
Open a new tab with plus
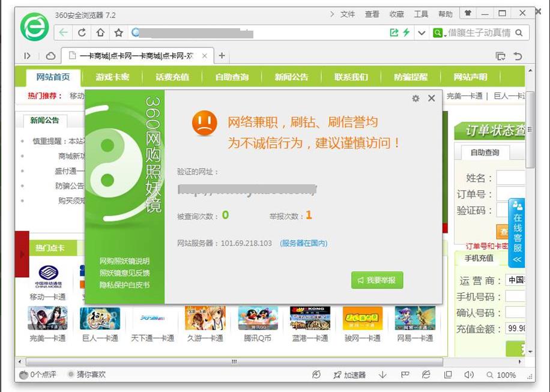click(x=222, y=55)
